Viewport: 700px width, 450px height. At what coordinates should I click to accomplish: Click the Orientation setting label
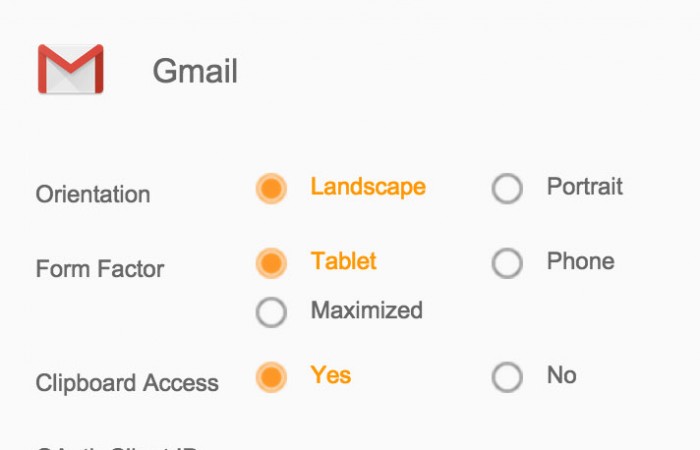[x=93, y=195]
